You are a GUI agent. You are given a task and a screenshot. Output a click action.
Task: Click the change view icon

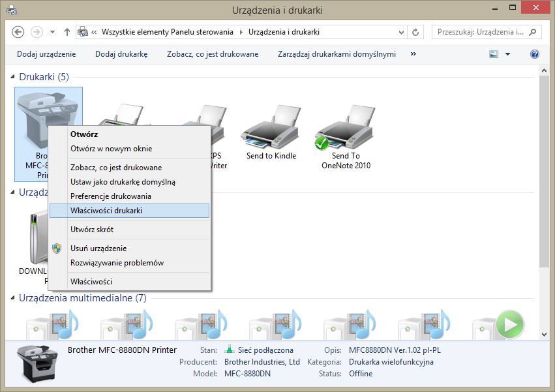pos(494,54)
